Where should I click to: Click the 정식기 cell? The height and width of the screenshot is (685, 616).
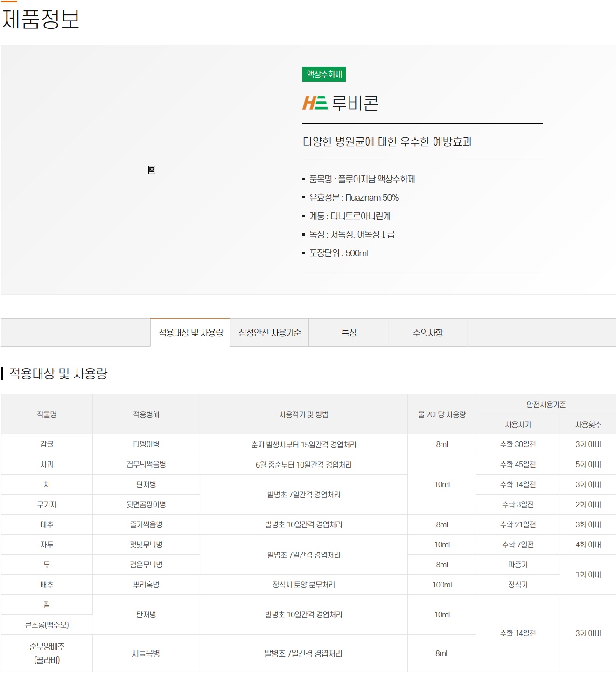[518, 585]
